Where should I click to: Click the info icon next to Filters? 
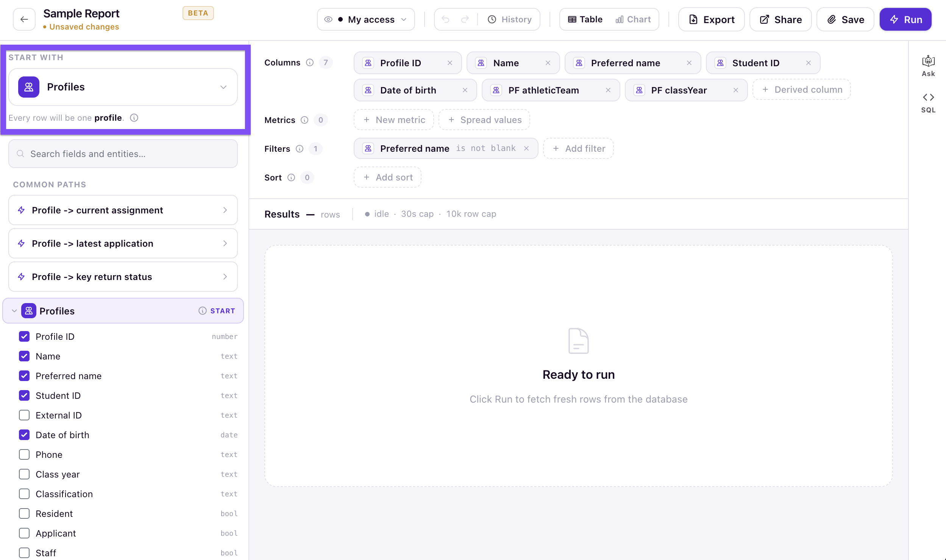pos(300,149)
